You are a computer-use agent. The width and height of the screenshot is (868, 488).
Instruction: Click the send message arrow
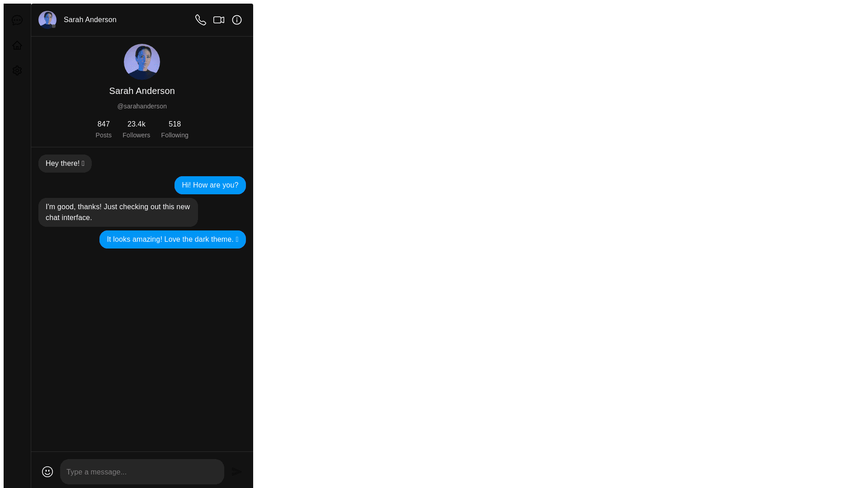pos(237,472)
